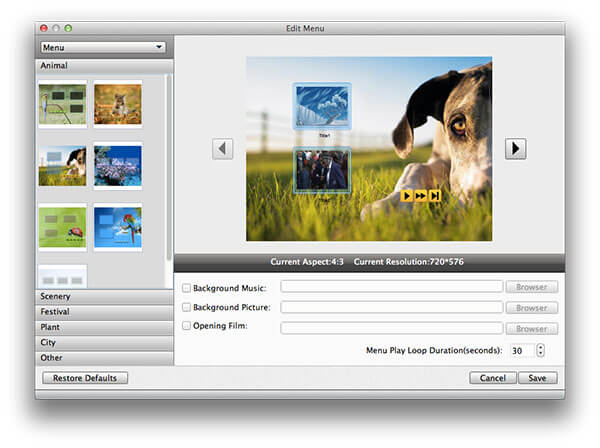The height and width of the screenshot is (448, 600).
Task: Select the parrot blue menu template
Action: 118,227
